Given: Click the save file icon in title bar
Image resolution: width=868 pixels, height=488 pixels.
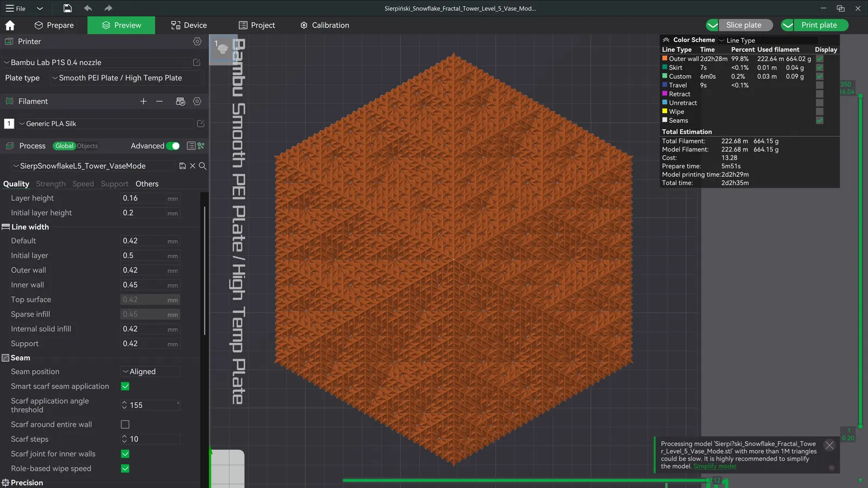Looking at the screenshot, I should tap(67, 8).
